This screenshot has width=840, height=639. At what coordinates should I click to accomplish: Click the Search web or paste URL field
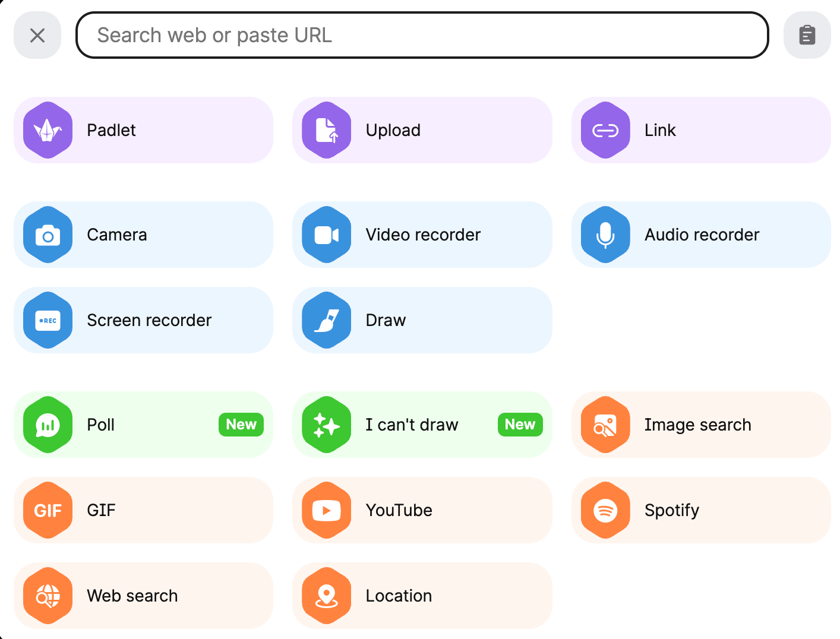click(x=422, y=35)
